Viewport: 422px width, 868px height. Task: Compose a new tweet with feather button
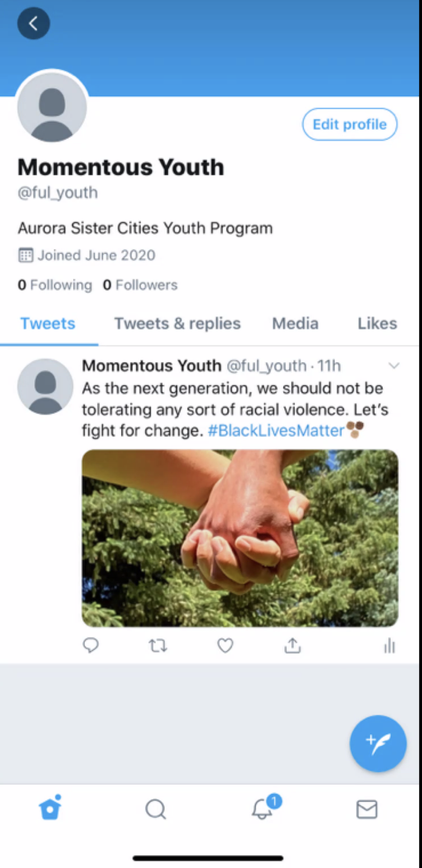378,744
